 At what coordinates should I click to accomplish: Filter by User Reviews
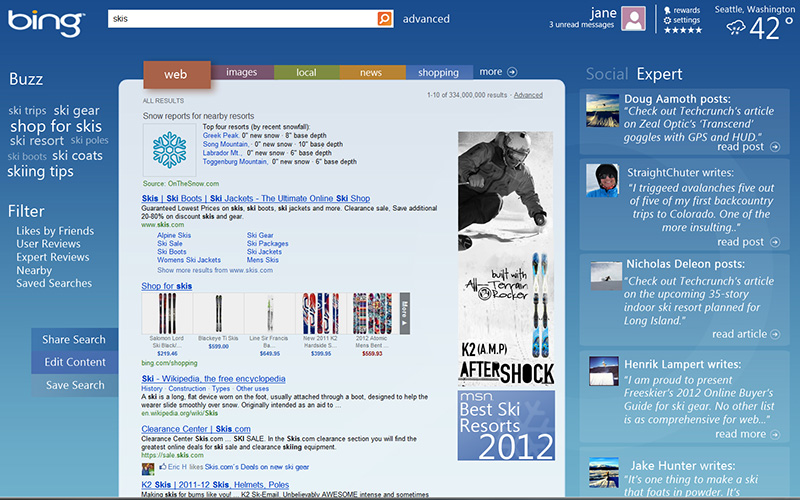(x=48, y=244)
